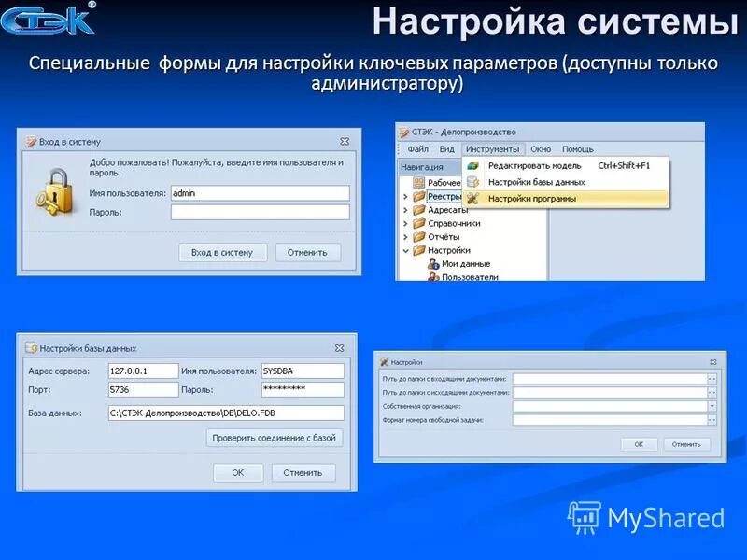747x560 pixels.
Task: Click the 'Порт' field showing 5736
Action: pos(144,389)
